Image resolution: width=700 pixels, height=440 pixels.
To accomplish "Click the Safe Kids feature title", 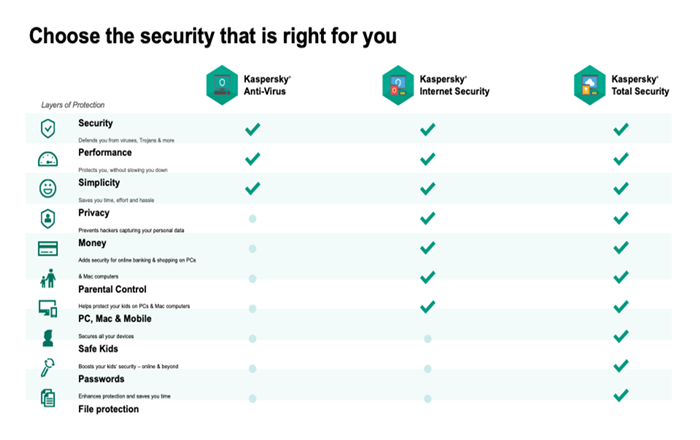I will (98, 349).
